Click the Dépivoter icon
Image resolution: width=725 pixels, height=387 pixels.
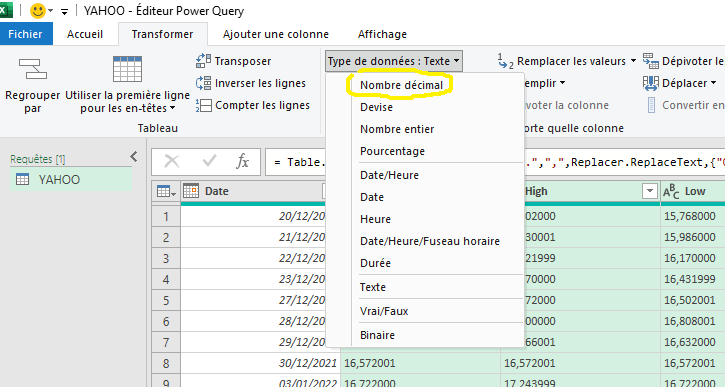tap(651, 61)
